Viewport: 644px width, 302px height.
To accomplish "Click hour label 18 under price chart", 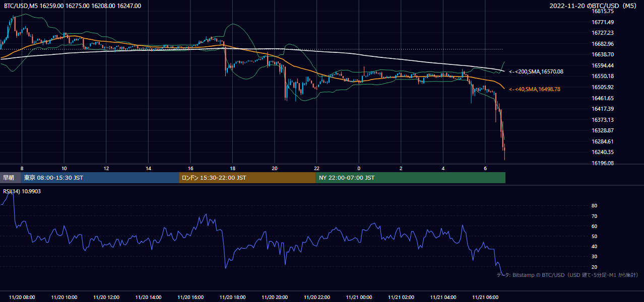I will click(232, 168).
